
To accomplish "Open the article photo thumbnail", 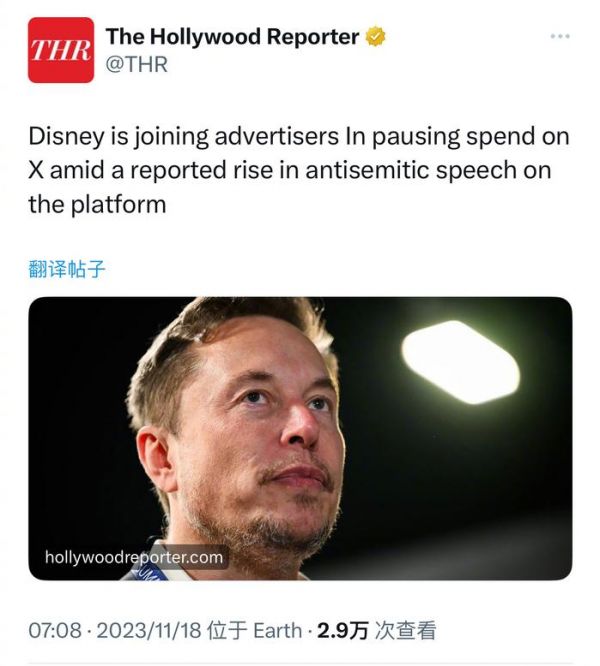I will (x=300, y=438).
